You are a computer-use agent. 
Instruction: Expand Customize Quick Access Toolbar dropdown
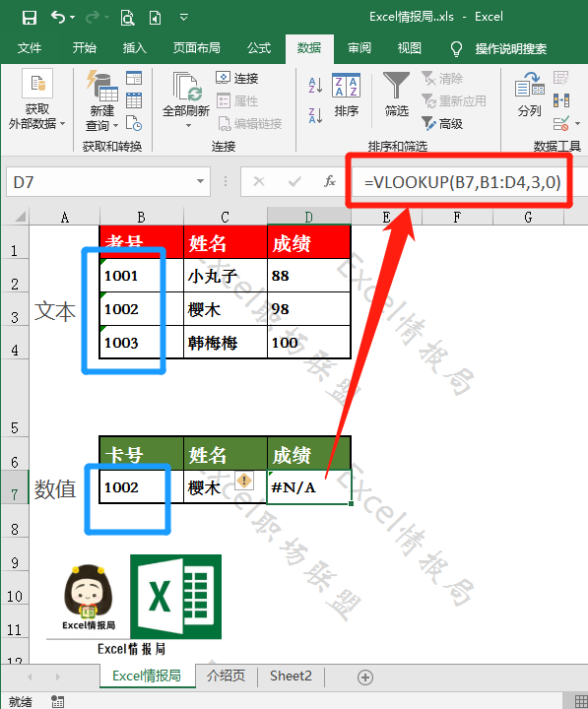click(x=183, y=18)
